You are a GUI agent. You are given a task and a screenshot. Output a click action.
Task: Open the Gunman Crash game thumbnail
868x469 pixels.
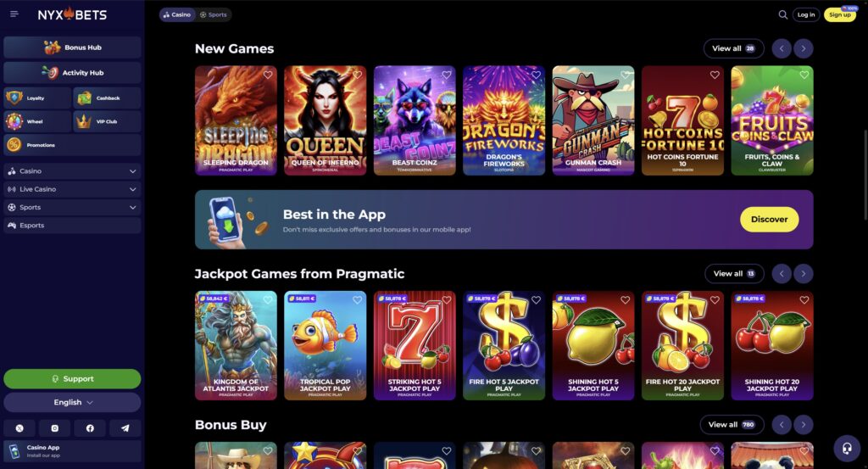(x=593, y=120)
